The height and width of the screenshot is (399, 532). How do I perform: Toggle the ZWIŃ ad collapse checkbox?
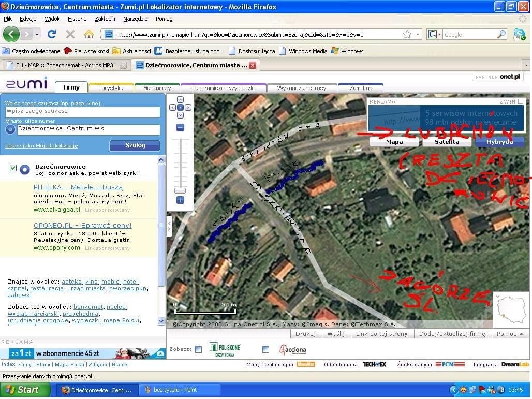[x=521, y=101]
